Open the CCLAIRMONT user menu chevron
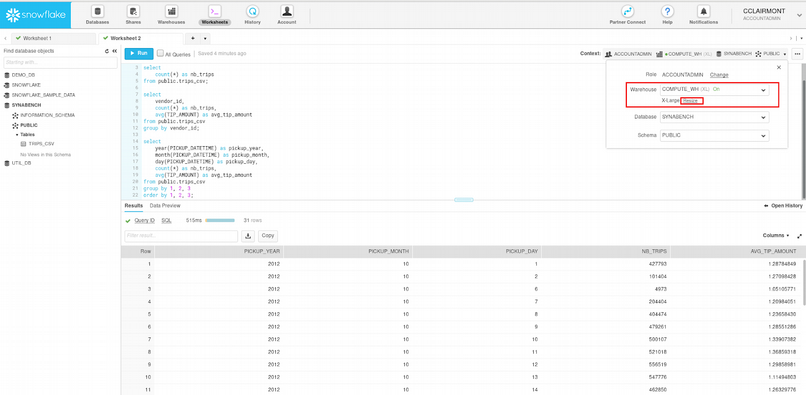Screen dimensions: 806x395 [799, 15]
